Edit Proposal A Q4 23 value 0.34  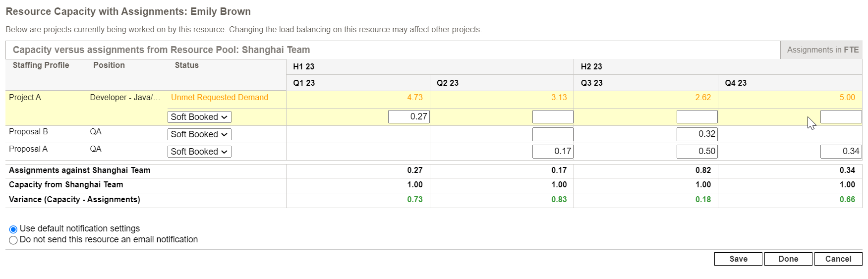pos(841,151)
